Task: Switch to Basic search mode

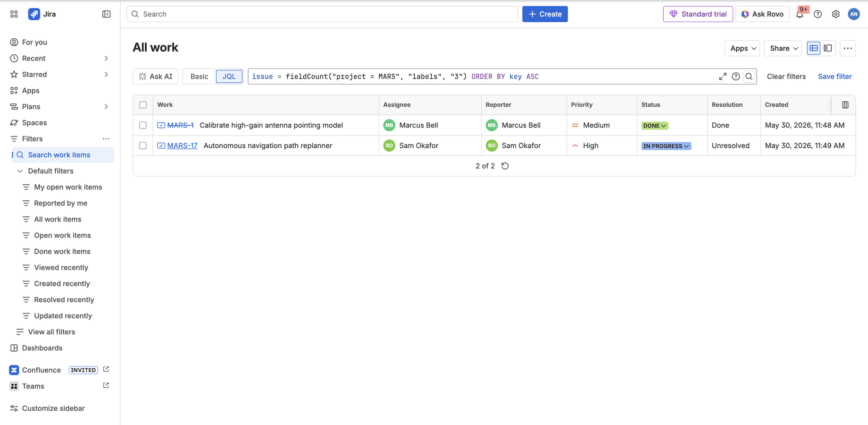Action: pyautogui.click(x=199, y=76)
